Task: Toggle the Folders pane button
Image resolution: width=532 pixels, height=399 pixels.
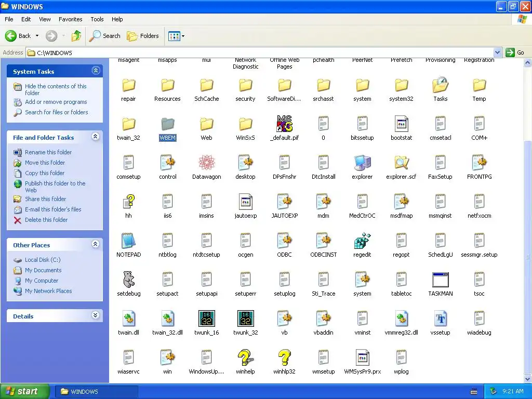Action: click(x=143, y=36)
